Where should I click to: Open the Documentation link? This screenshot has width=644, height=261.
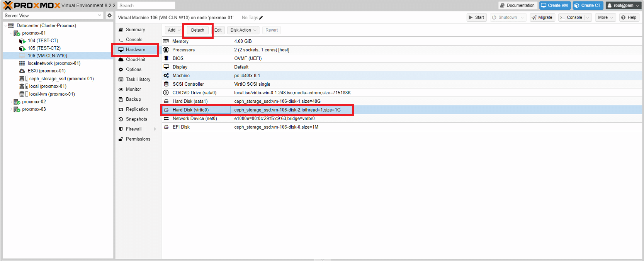click(x=517, y=5)
